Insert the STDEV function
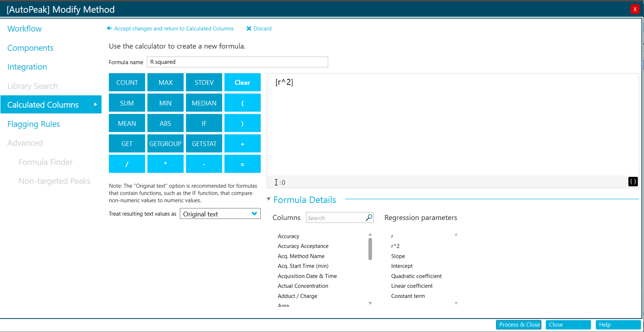 204,82
